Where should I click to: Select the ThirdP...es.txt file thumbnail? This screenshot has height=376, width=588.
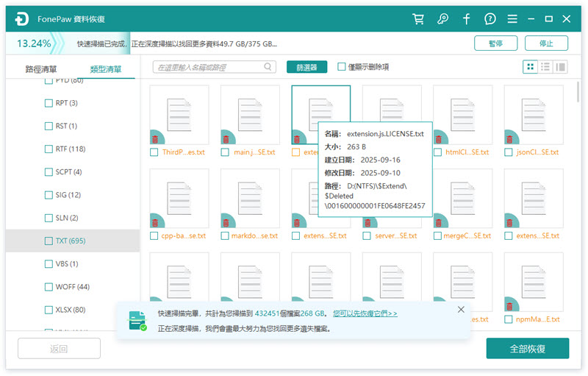click(x=179, y=115)
